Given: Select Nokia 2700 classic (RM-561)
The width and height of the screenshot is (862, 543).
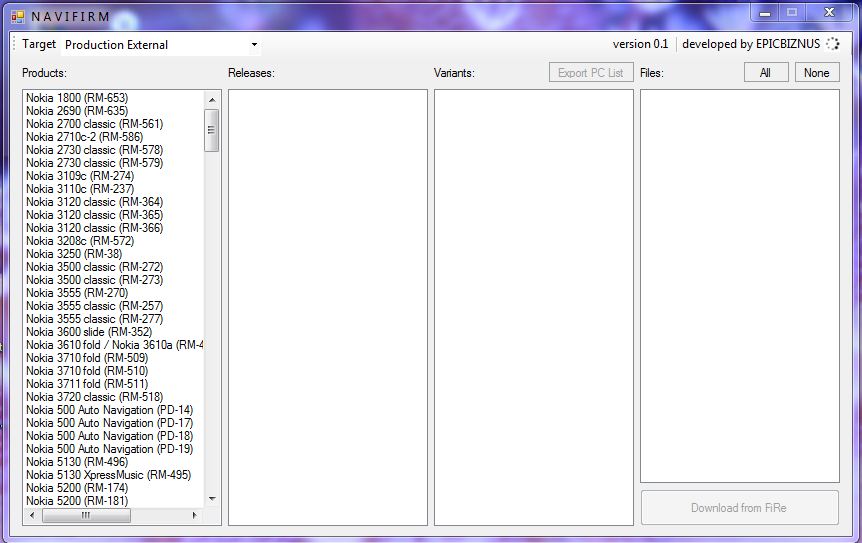Looking at the screenshot, I should 95,124.
